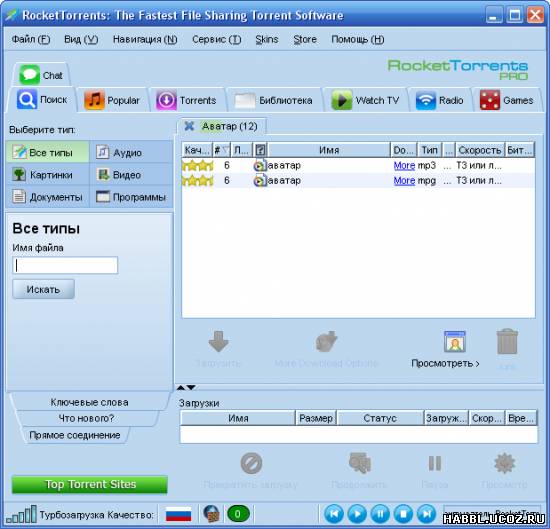The image size is (550, 529).
Task: Open the Файл menu
Action: 31,39
